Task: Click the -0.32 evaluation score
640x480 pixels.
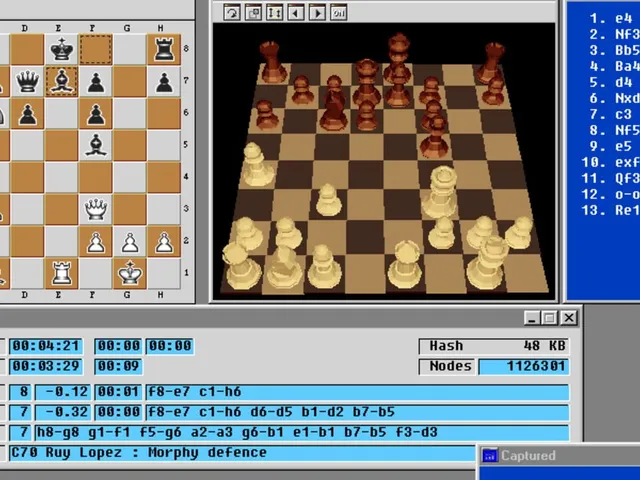Action: pos(63,412)
